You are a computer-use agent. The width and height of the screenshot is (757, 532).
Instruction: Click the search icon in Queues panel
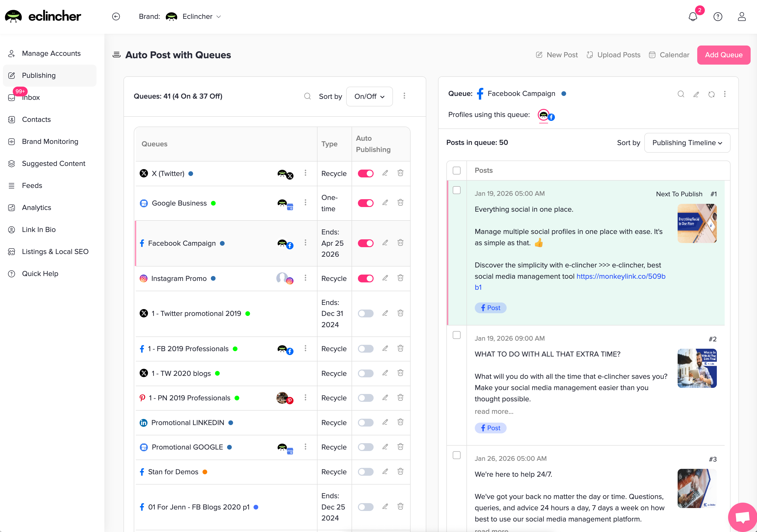307,96
